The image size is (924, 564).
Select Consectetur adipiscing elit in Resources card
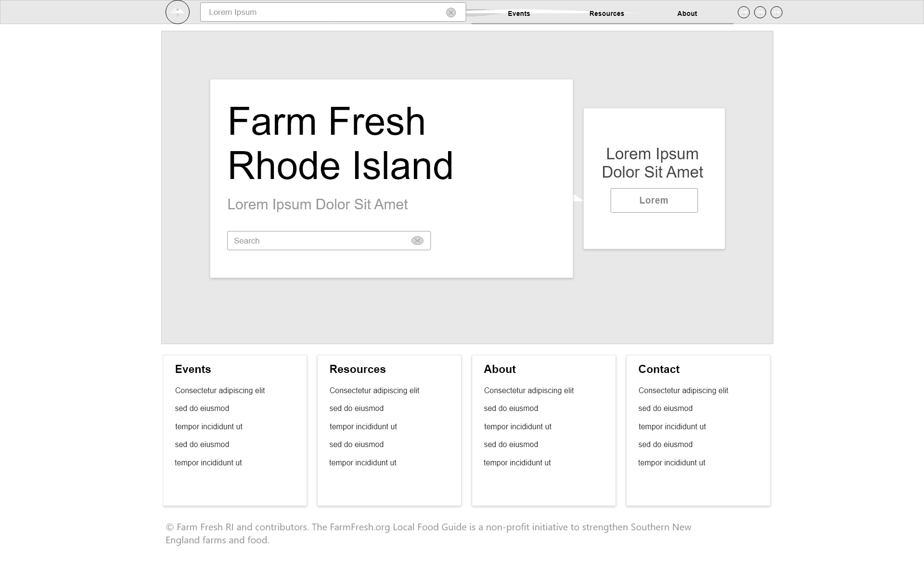tap(374, 390)
